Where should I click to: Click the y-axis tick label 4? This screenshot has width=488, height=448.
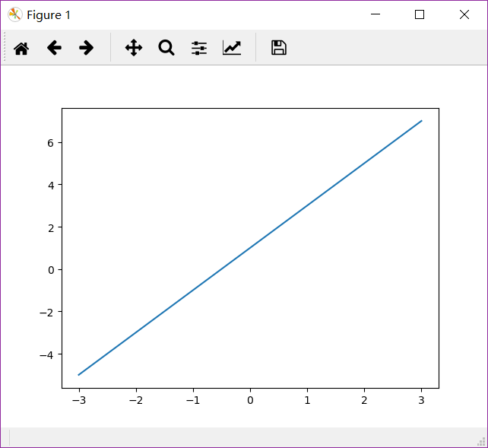pyautogui.click(x=51, y=186)
